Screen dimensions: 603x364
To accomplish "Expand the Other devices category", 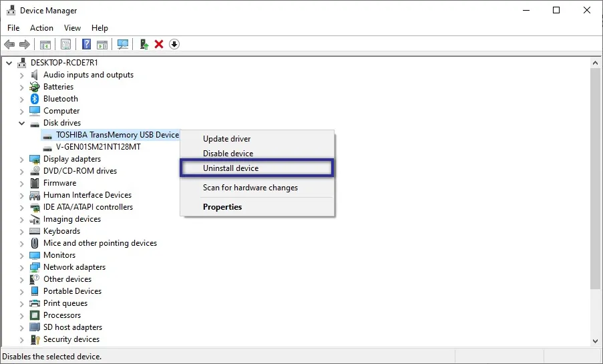I will [x=22, y=279].
